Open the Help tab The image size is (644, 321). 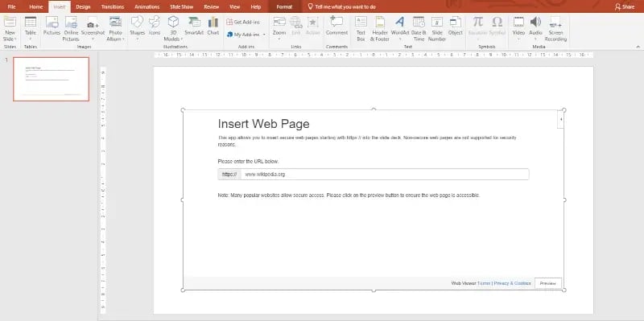[256, 7]
